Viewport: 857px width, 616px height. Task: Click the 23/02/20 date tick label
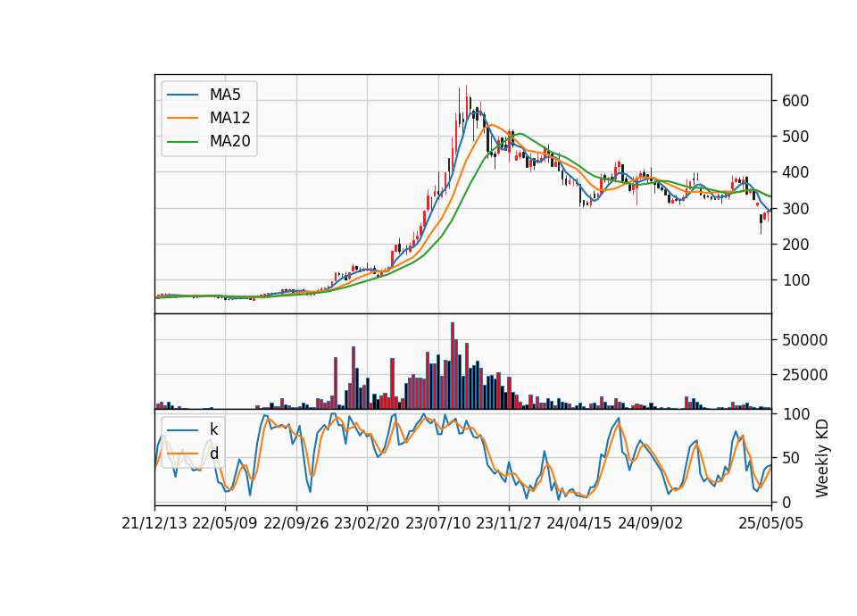tap(367, 523)
